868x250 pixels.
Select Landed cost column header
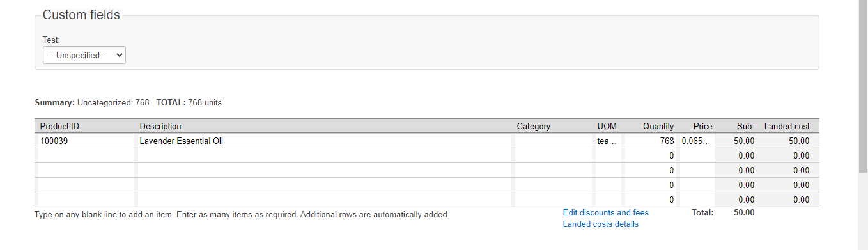point(787,127)
